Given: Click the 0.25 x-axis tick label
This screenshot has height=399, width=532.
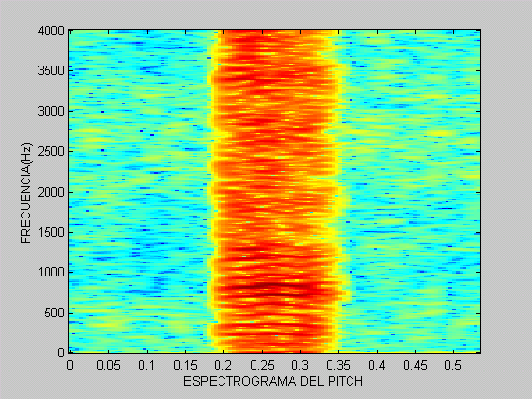Looking at the screenshot, I should coord(262,365).
